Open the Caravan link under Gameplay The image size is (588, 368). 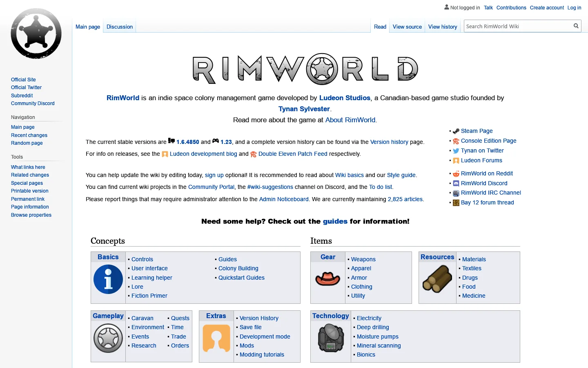point(143,318)
